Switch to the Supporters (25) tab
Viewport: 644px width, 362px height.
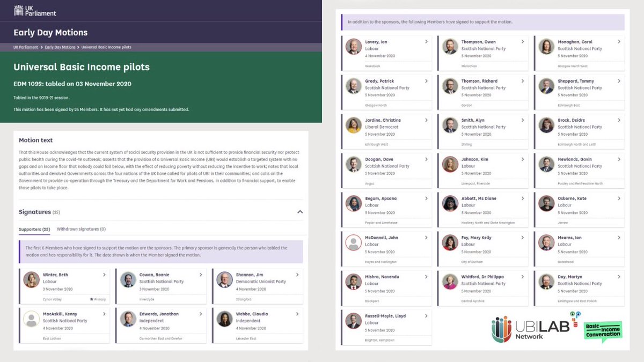[34, 229]
